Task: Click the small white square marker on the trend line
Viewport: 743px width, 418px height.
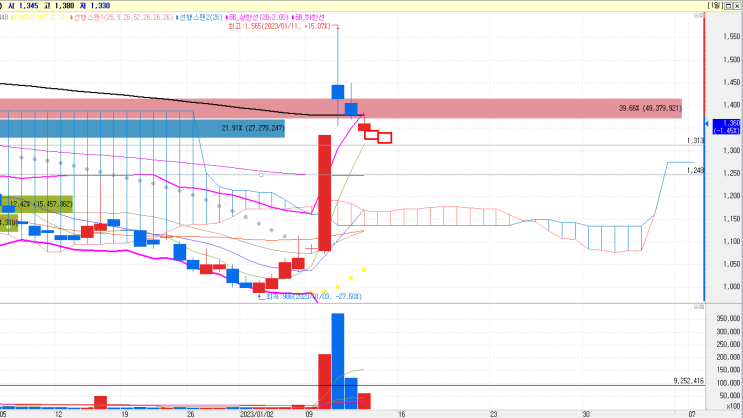Action: tap(261, 175)
